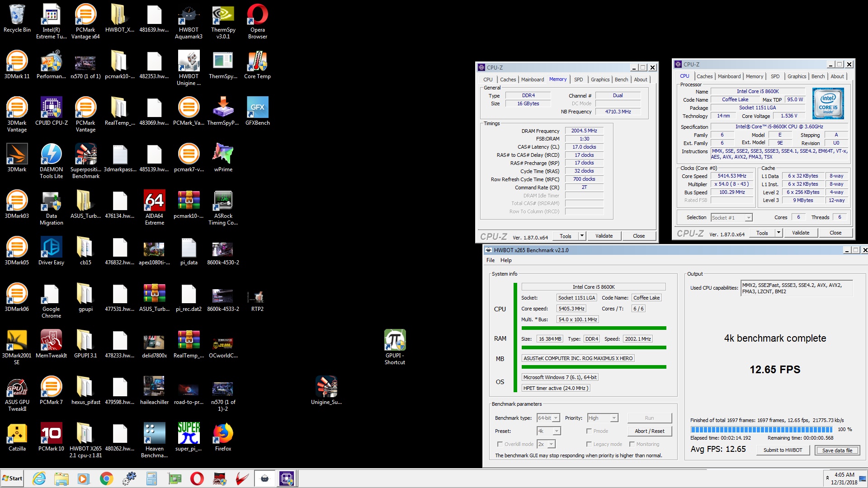Open the File menu in HWBOT x265
The height and width of the screenshot is (488, 868).
coord(491,260)
